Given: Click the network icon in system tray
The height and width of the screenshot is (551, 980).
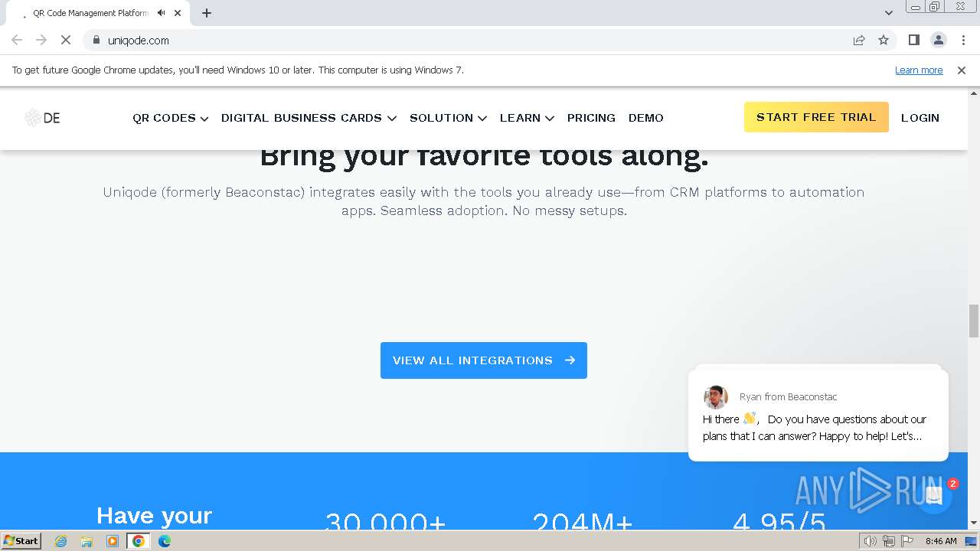Looking at the screenshot, I should (887, 541).
